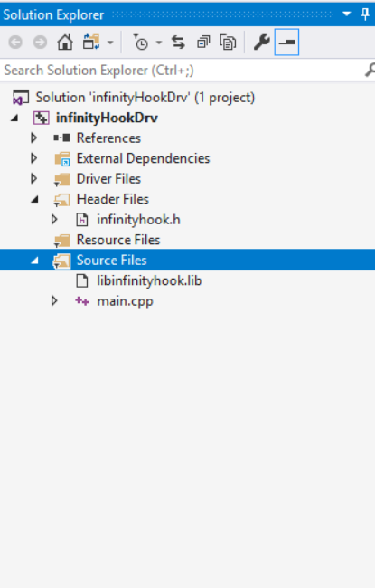Click the Forward navigation arrow
Screen dimensions: 375x588
[40, 42]
